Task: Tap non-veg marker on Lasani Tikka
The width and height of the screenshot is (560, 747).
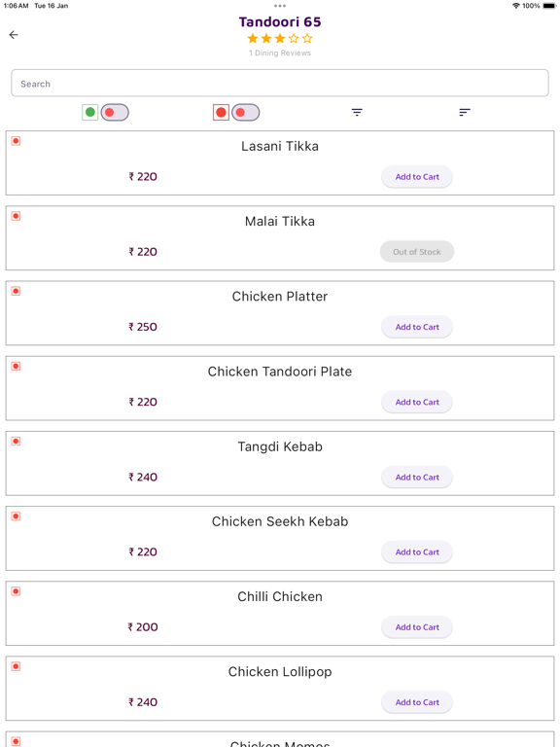Action: (x=16, y=141)
